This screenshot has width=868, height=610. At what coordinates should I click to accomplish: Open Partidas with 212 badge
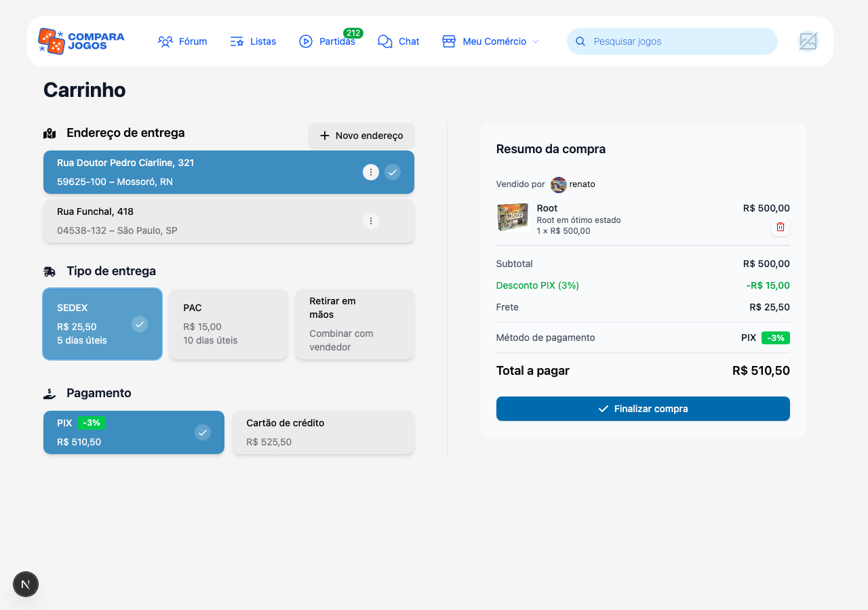click(x=328, y=41)
